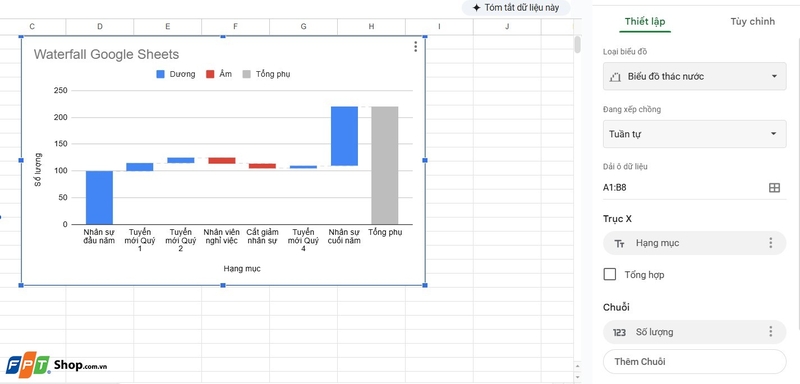Select column H header
Viewport: 800px width, 384px height.
click(371, 27)
